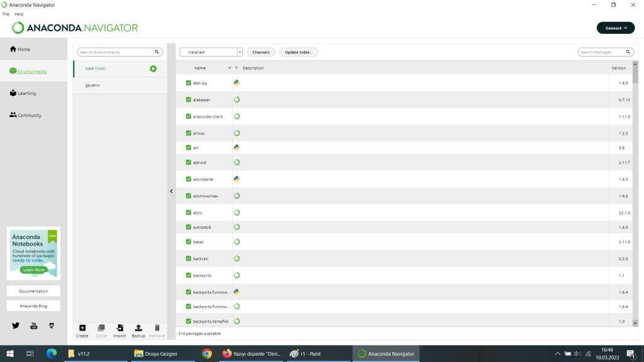Click the Create environment icon
The image size is (644, 362).
(82, 328)
